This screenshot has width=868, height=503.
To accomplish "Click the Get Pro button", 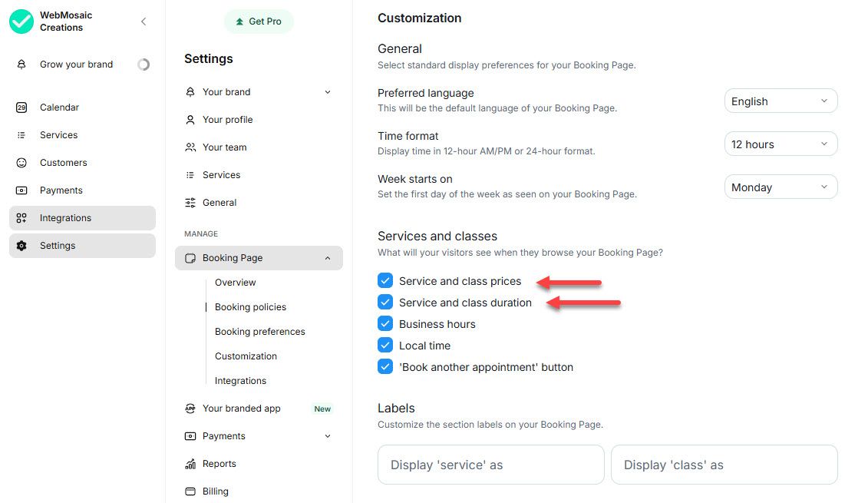I will (259, 22).
